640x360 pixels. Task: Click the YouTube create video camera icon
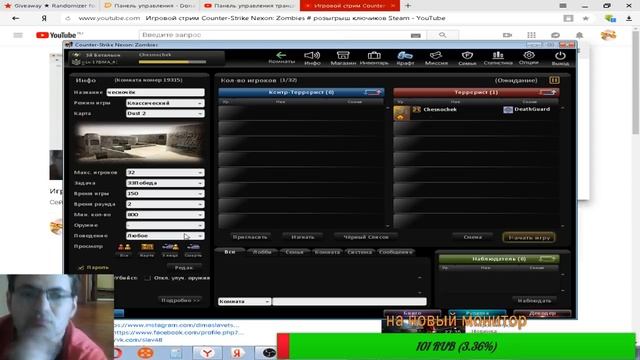507,35
